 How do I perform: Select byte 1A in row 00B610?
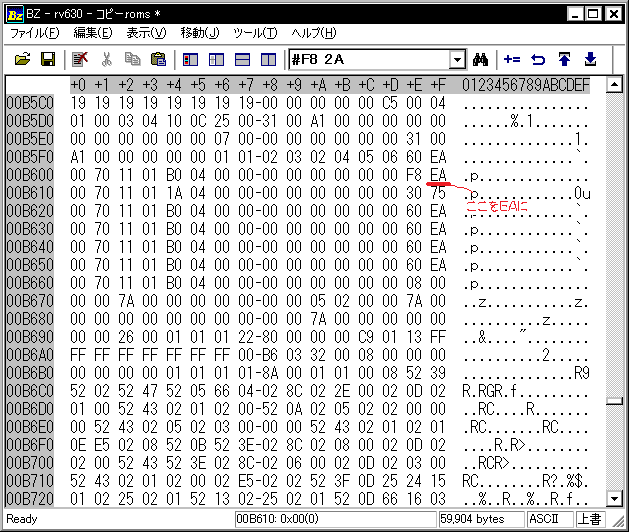point(174,193)
